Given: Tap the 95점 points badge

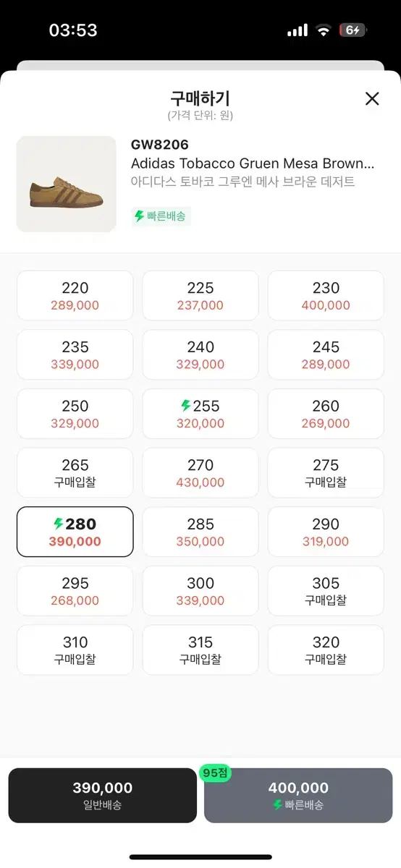Looking at the screenshot, I should pos(216,773).
